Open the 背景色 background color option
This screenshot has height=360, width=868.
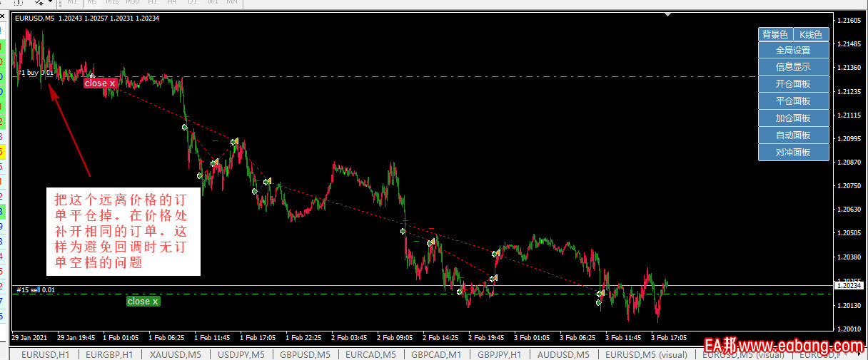775,34
